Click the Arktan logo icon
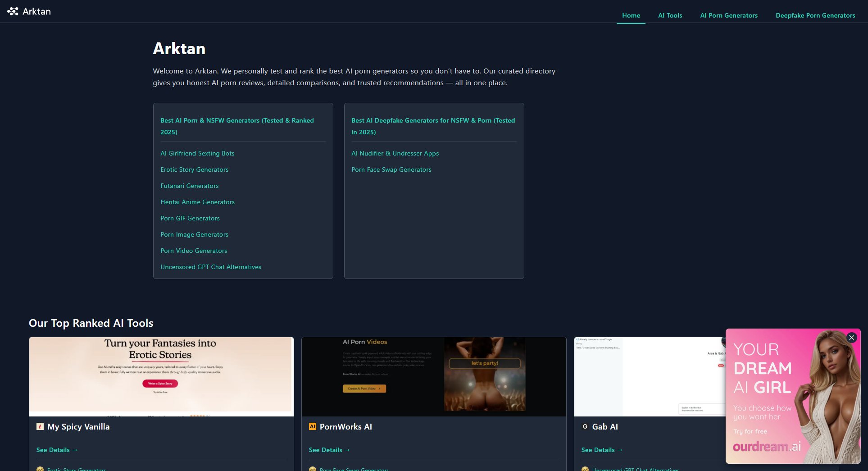 coord(13,11)
